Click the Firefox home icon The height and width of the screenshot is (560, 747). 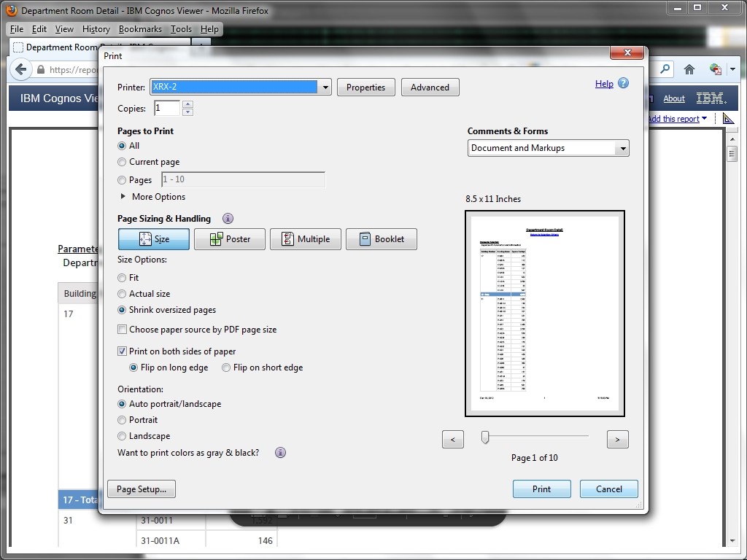(689, 69)
